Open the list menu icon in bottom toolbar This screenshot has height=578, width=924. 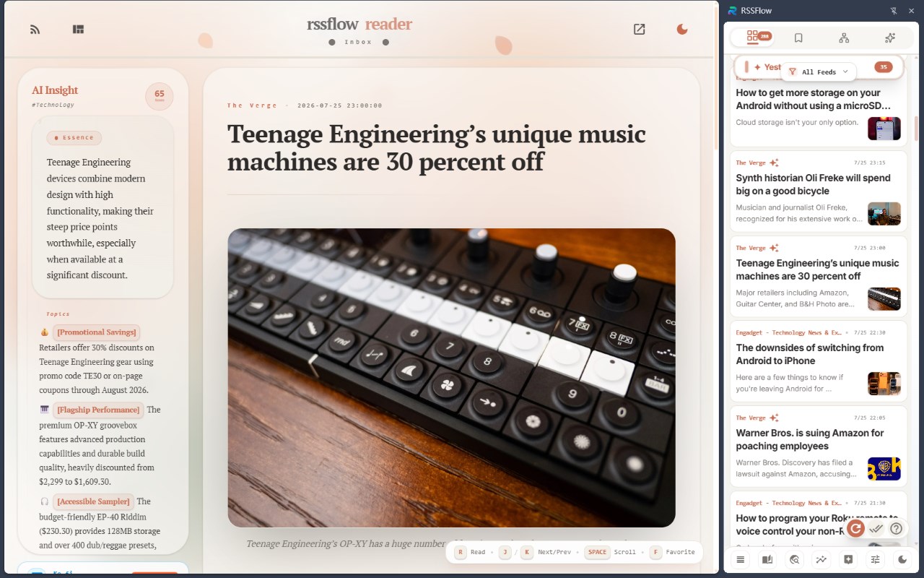pos(740,559)
